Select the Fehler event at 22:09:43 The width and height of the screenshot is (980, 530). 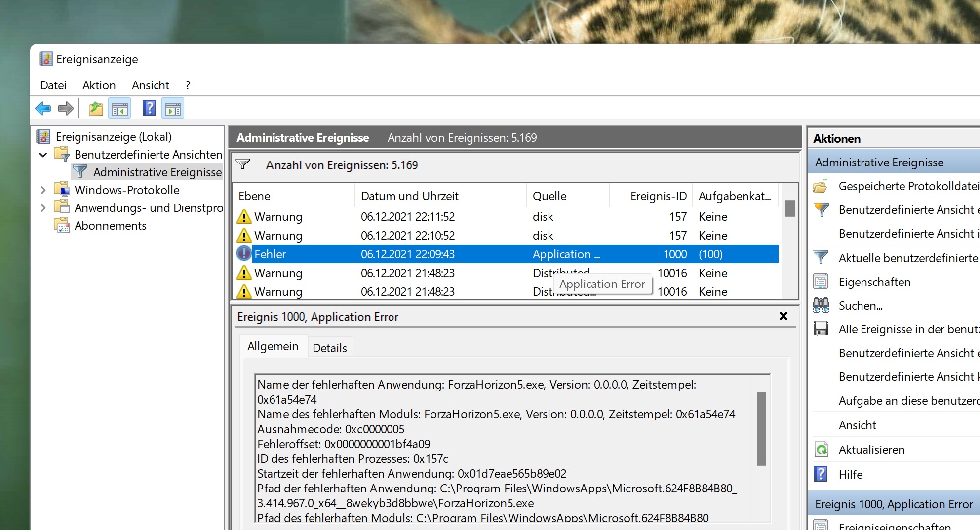tap(507, 254)
